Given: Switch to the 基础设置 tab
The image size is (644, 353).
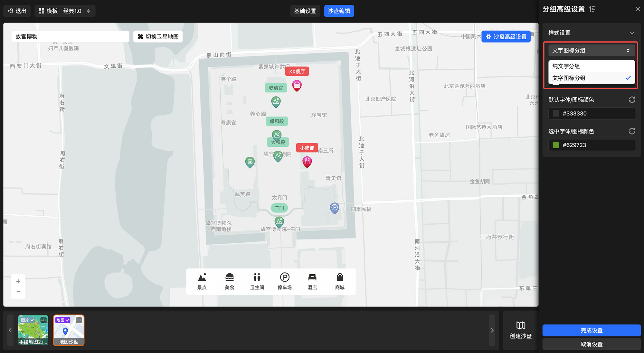Looking at the screenshot, I should tap(305, 11).
